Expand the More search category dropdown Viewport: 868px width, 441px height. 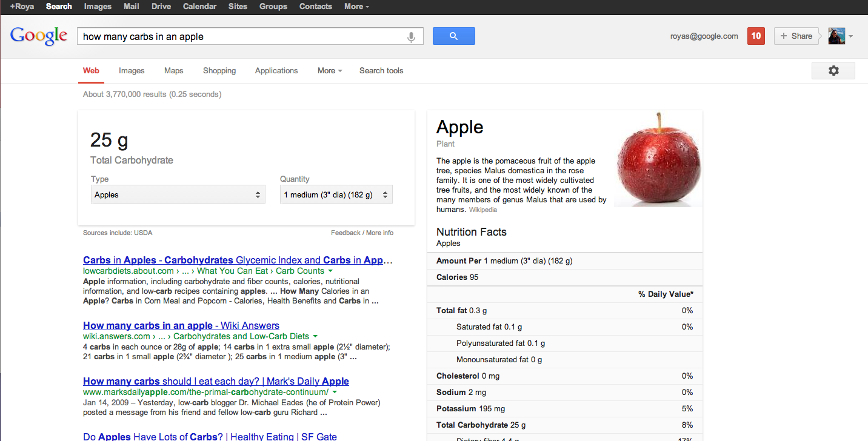(330, 71)
